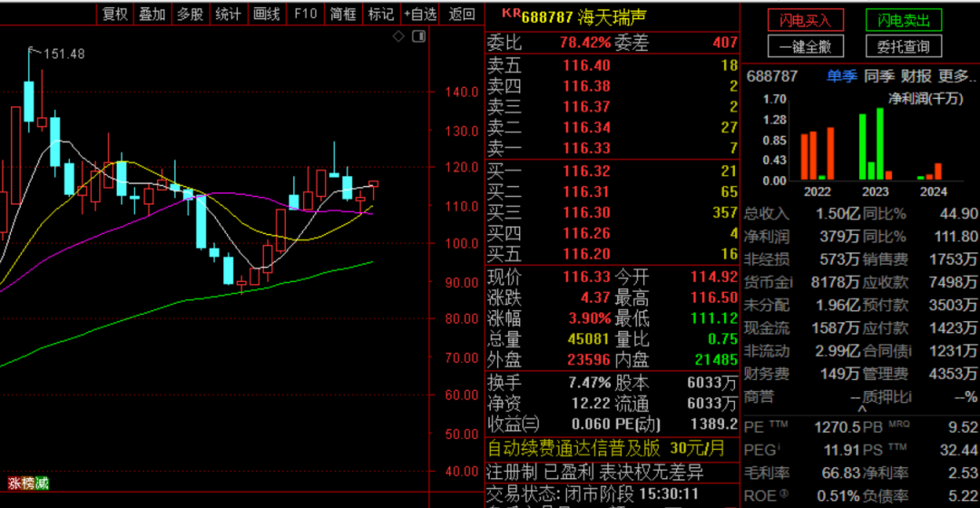The height and width of the screenshot is (508, 980).
Task: Click the 委比 78.42% value
Action: (585, 43)
